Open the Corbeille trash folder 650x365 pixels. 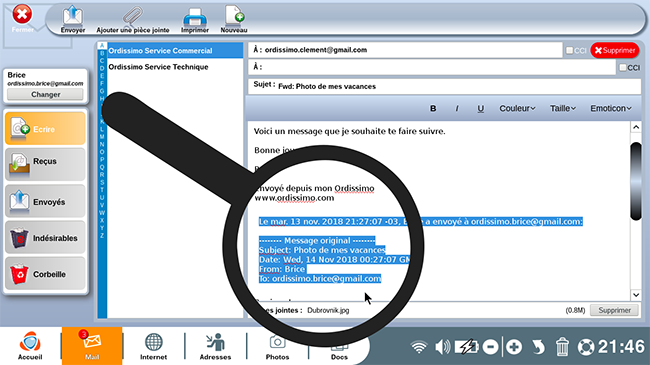45,274
